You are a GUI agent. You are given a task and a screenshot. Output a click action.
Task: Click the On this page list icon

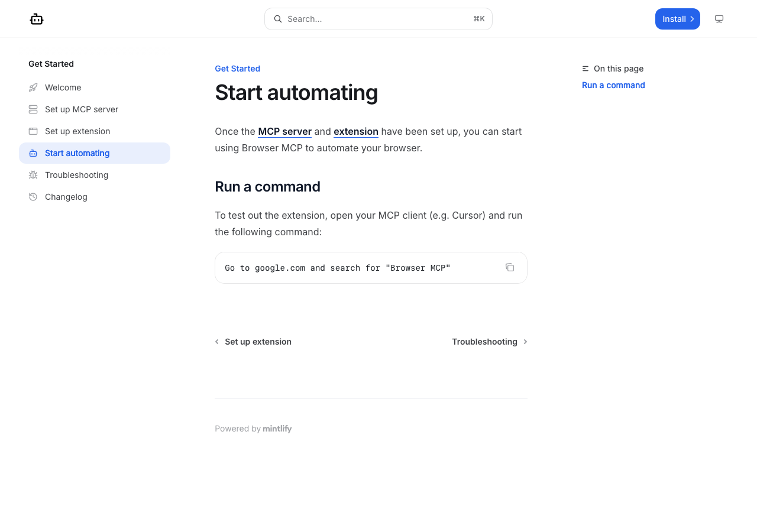click(585, 69)
